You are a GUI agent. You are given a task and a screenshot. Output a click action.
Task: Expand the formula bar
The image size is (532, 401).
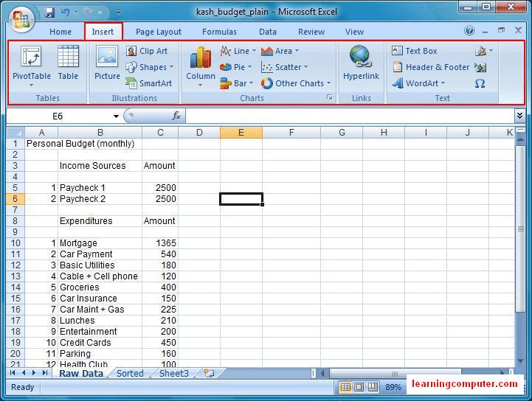(x=519, y=116)
